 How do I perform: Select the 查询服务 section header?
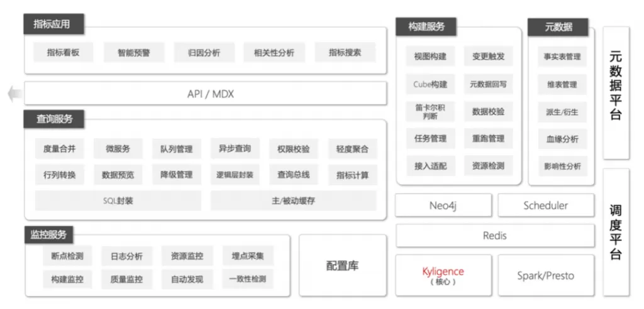(x=54, y=118)
